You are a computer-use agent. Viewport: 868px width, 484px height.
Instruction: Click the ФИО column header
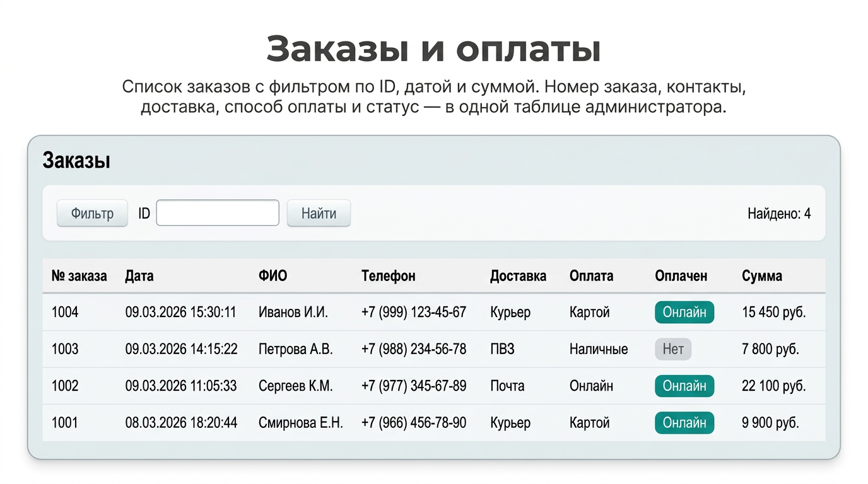click(x=273, y=276)
